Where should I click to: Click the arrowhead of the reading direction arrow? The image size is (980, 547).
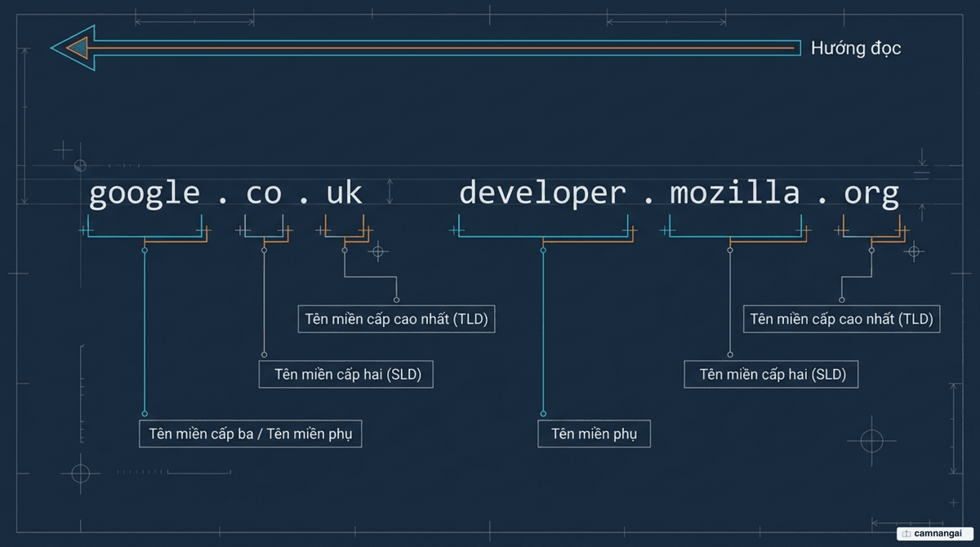(x=73, y=48)
